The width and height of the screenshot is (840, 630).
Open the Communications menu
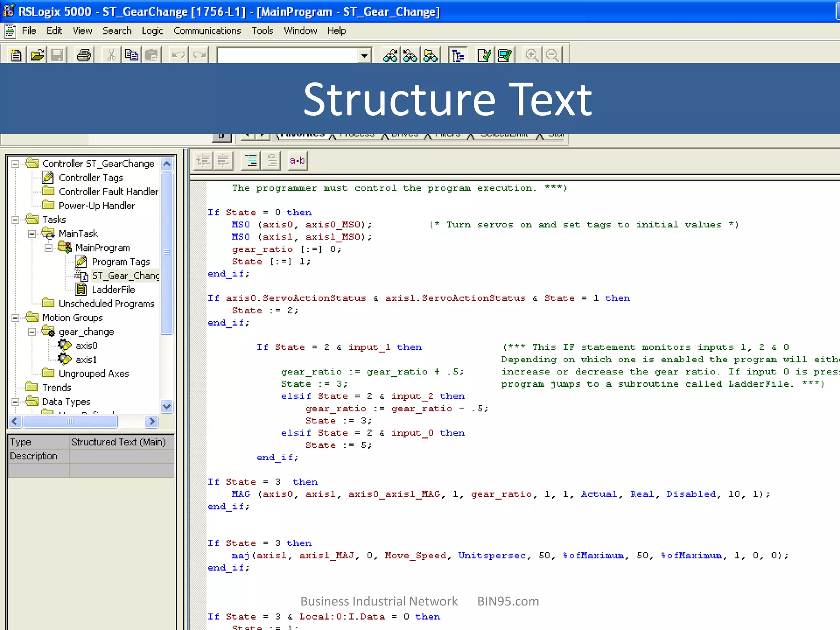[x=207, y=31]
